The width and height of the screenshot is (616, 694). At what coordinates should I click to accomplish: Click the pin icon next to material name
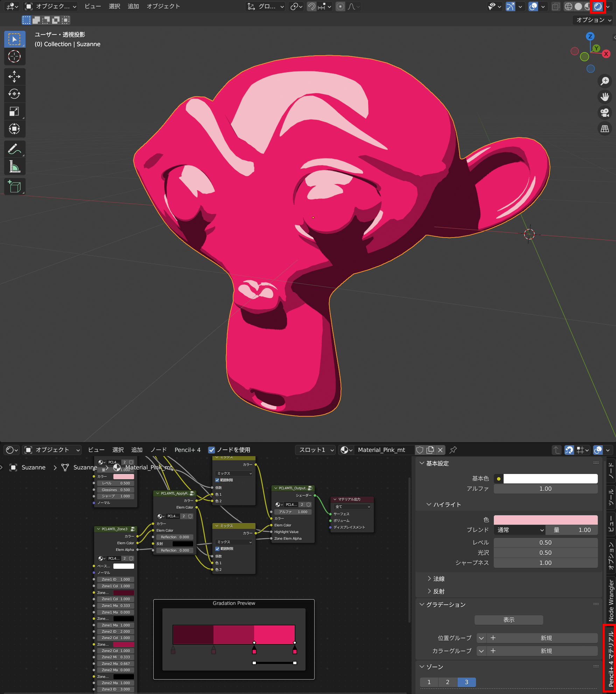pos(453,450)
